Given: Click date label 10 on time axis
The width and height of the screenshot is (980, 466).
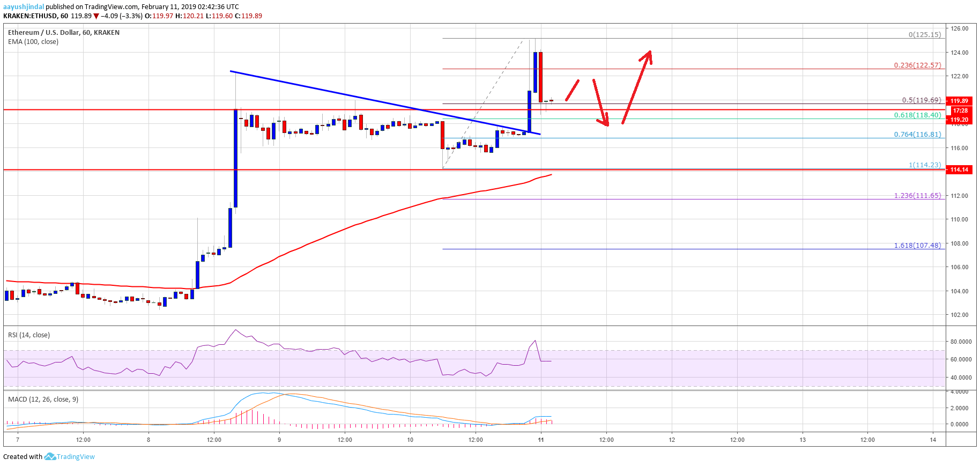Looking at the screenshot, I should click(410, 440).
